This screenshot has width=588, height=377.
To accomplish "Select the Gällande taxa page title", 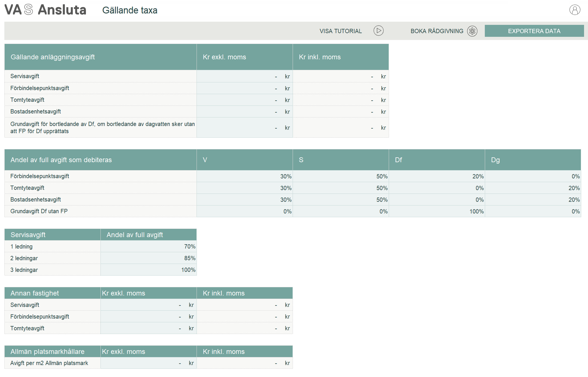I will (130, 10).
